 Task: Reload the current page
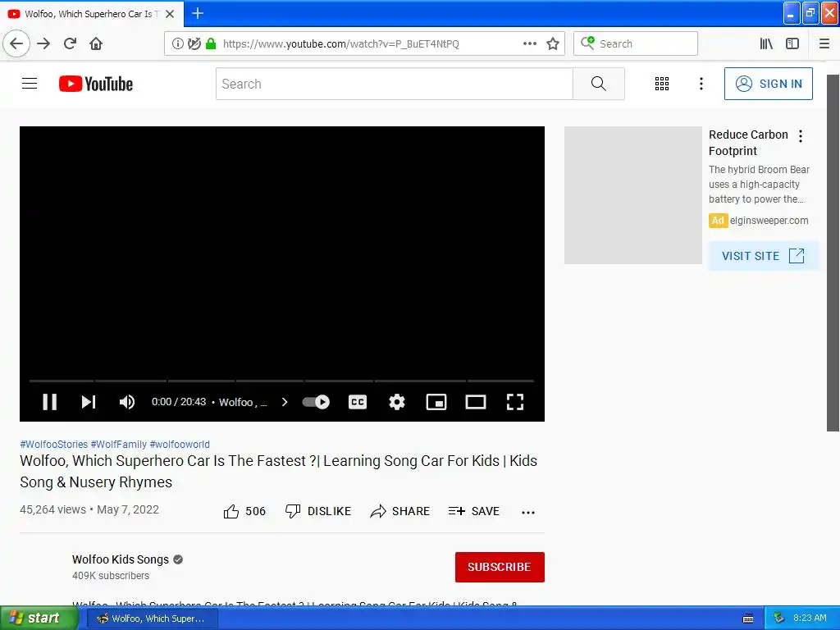(x=71, y=43)
